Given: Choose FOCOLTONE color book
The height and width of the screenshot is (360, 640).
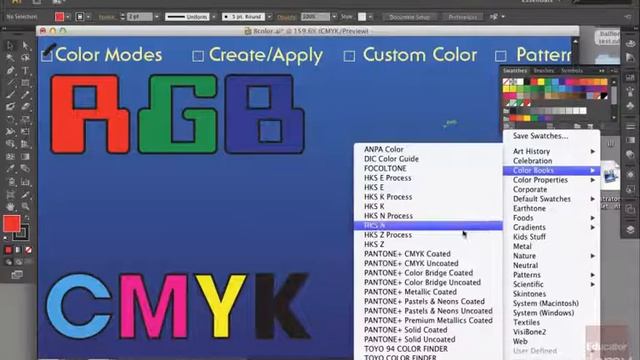Looking at the screenshot, I should tap(428, 168).
